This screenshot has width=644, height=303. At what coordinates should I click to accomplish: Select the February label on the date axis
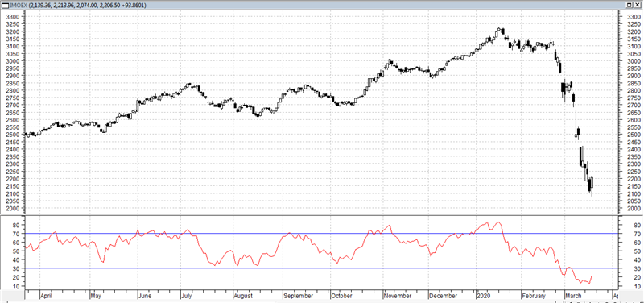(533, 296)
